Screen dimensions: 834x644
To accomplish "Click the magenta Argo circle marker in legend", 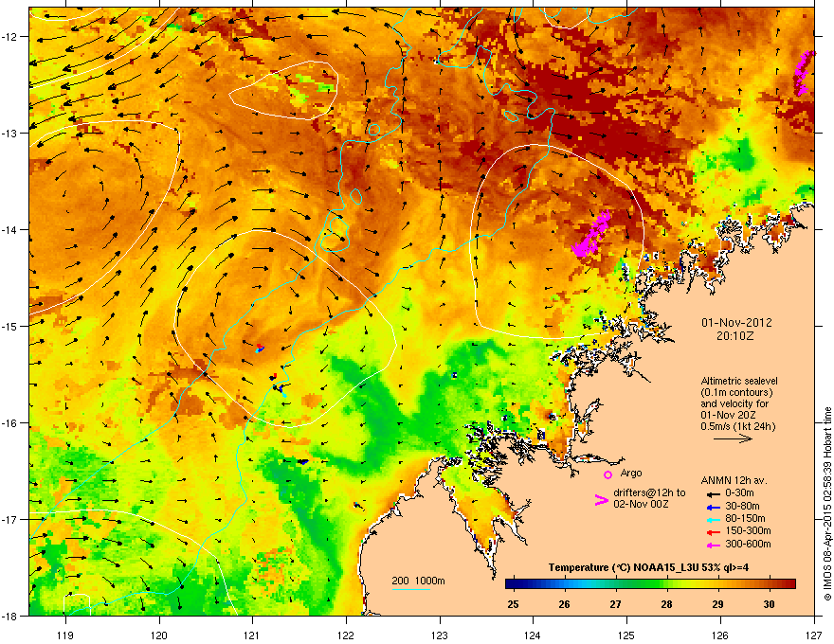I will pos(607,474).
